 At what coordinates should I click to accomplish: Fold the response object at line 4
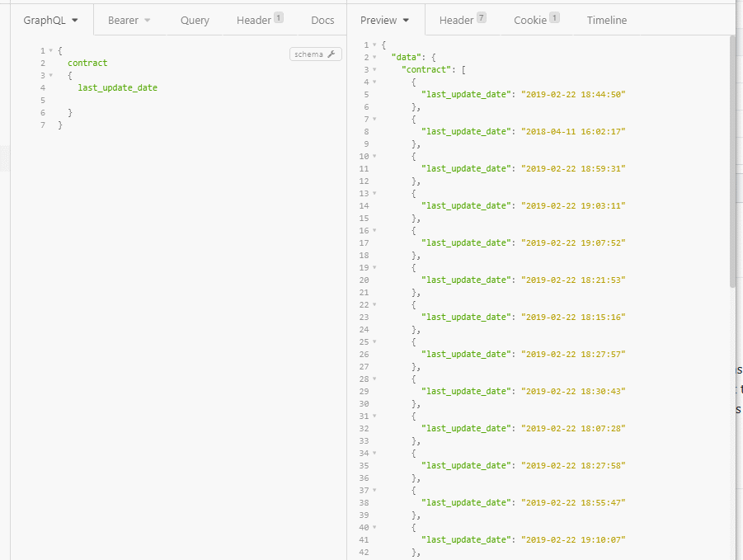pyautogui.click(x=374, y=82)
